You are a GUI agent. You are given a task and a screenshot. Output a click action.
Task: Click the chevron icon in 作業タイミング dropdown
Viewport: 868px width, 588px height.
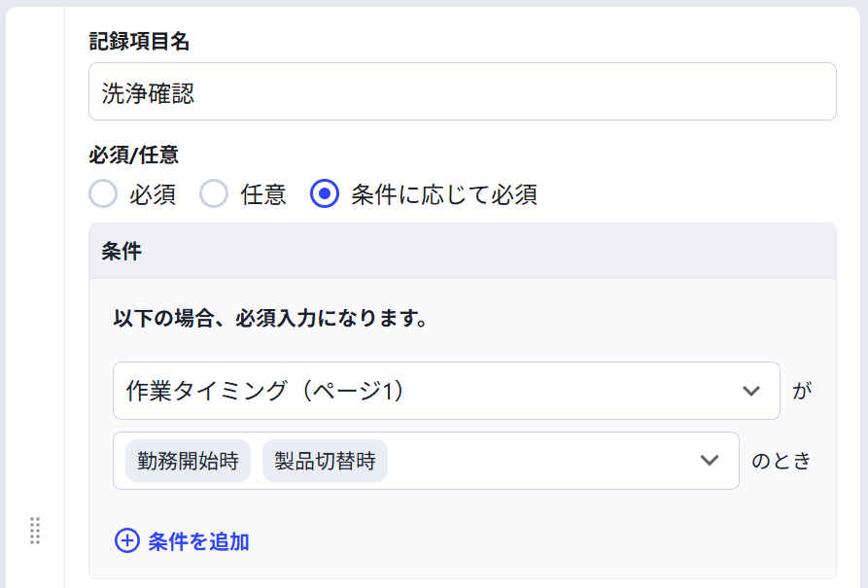(x=751, y=391)
